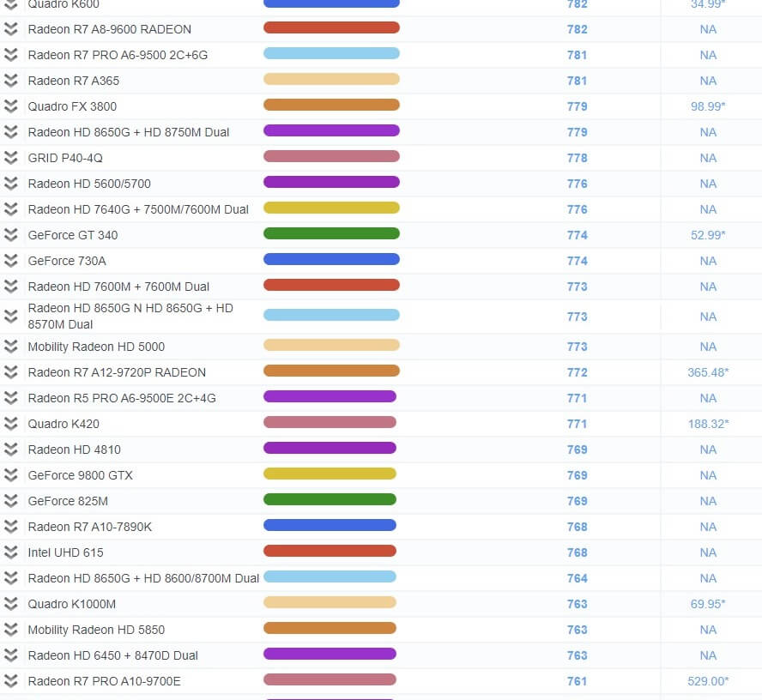The image size is (762, 700).
Task: Click the yellow bar for GeForce 9800 GTX
Action: click(330, 474)
